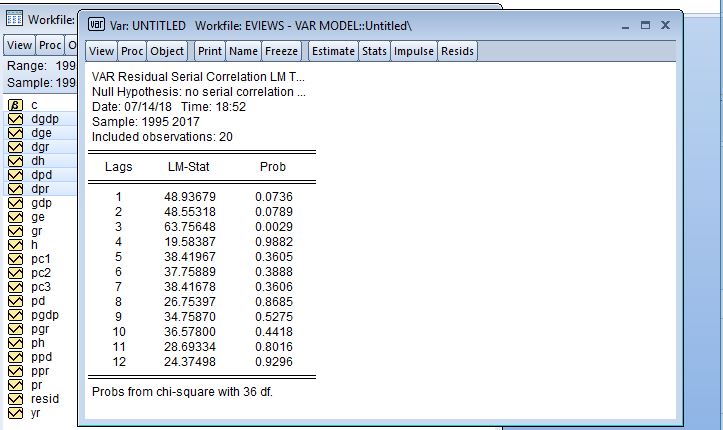Click the VAR object icon in title bar
This screenshot has height=430, width=723.
click(98, 24)
